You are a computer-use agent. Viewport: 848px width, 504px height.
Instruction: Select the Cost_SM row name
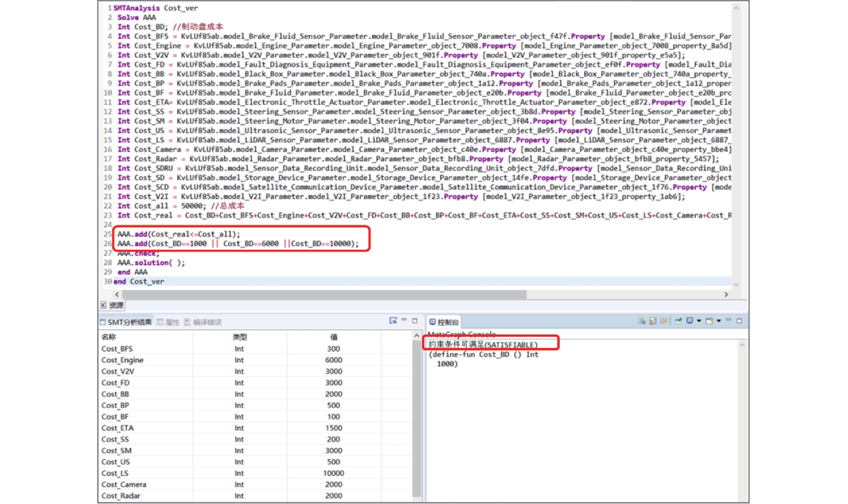[117, 451]
